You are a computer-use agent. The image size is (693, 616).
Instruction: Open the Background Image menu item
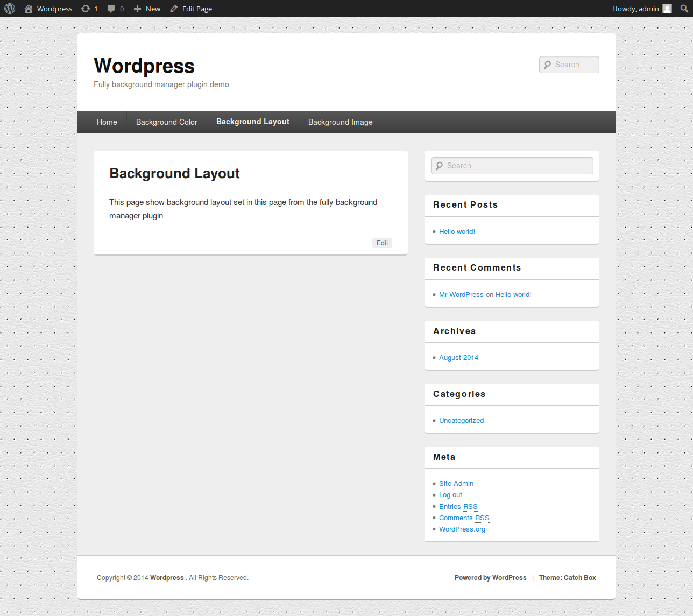(x=341, y=122)
